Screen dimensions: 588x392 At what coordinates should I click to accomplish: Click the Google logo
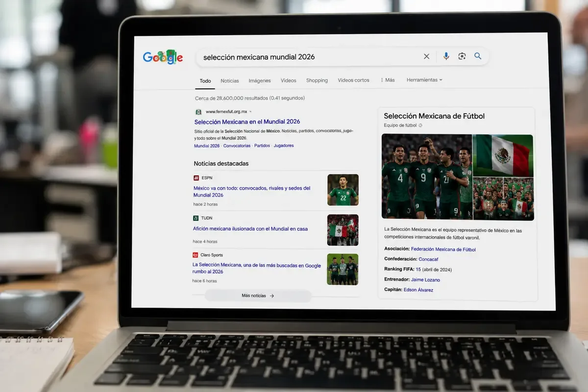(163, 57)
